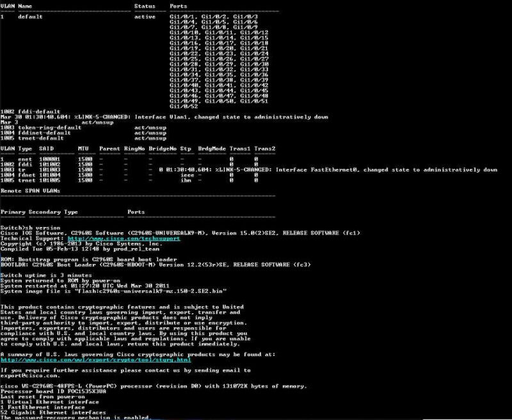Viewport: 512px width, 420px height.
Task: Select the 'Gi1/0/25, Gi1/0/26, Gi1/0/27' ports row
Action: [x=219, y=59]
